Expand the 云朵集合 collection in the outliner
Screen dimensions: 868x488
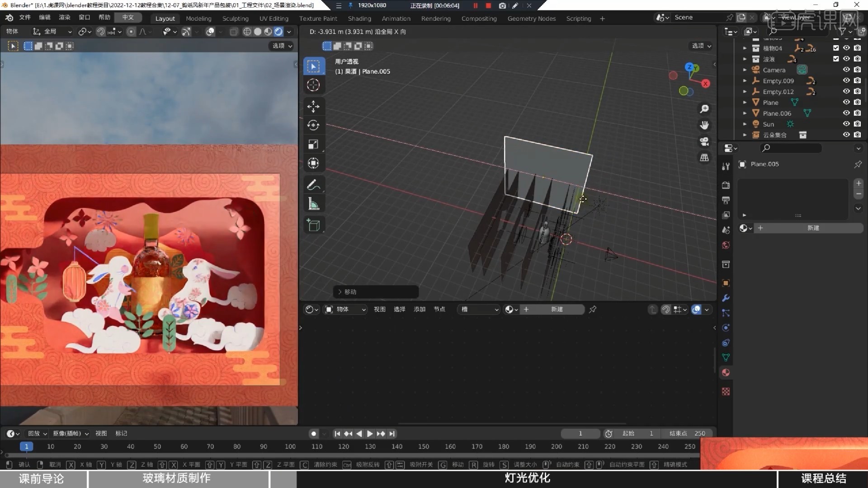tap(745, 135)
